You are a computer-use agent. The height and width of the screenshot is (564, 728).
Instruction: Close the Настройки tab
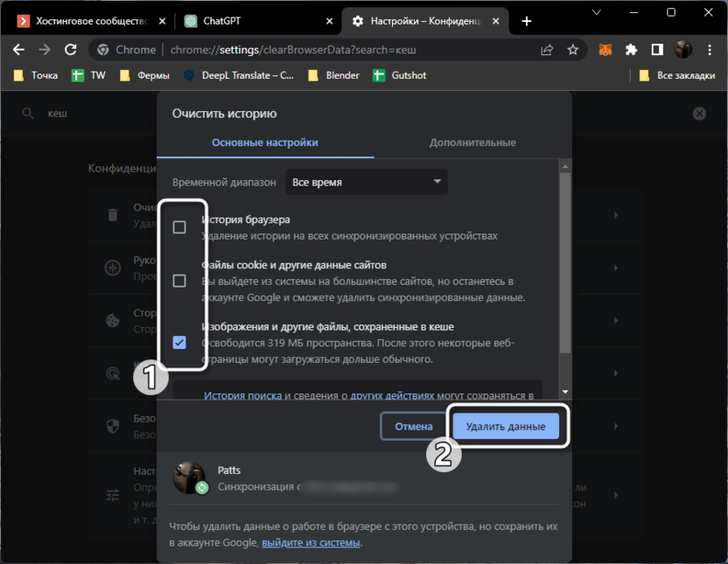pyautogui.click(x=496, y=21)
